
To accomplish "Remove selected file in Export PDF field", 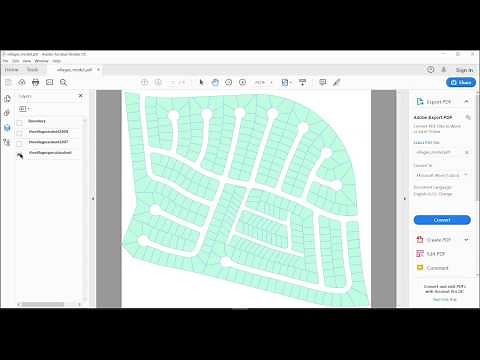I will tap(467, 152).
